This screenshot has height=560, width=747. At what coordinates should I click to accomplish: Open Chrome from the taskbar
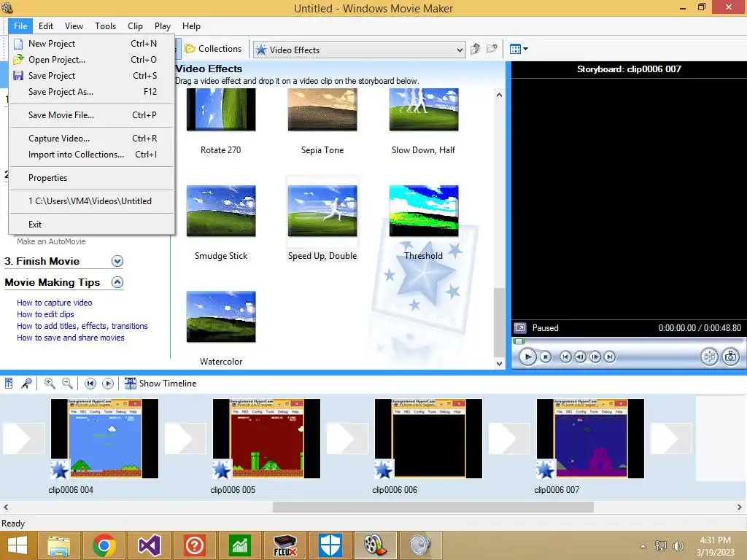104,545
